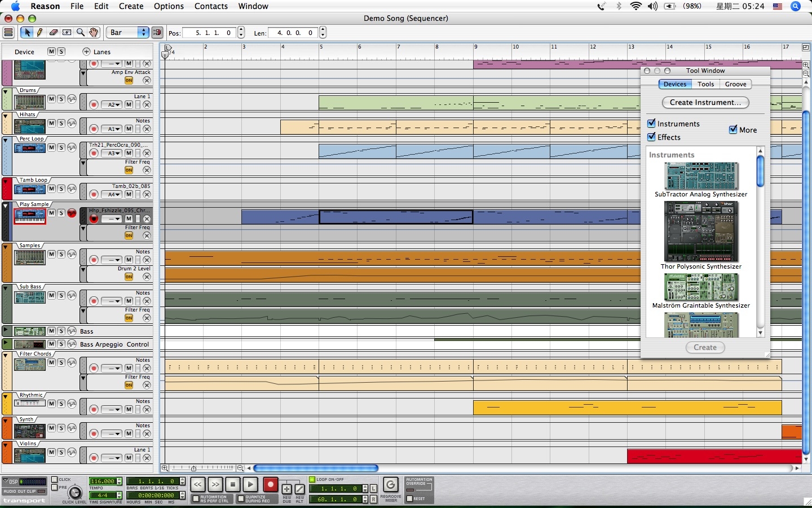Image resolution: width=812 pixels, height=508 pixels.
Task: Collapse the Samples track
Action: tap(6, 246)
